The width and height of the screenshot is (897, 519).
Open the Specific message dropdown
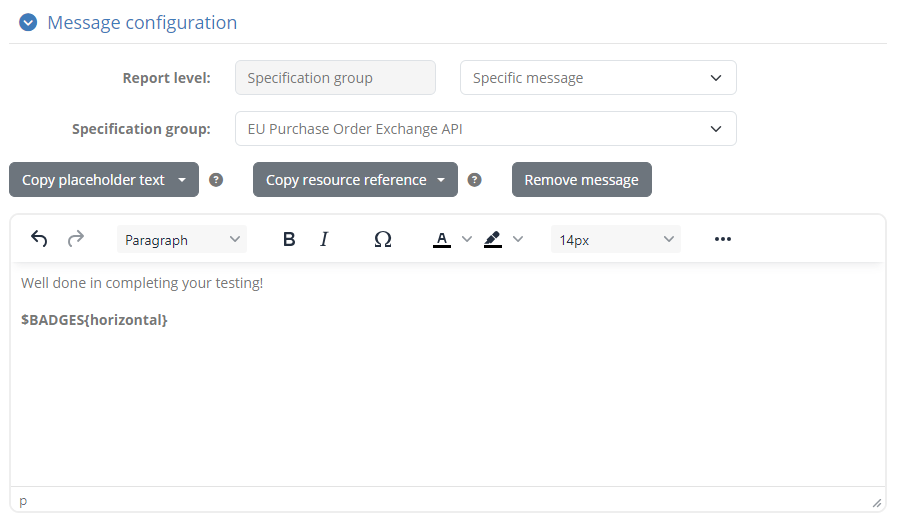click(x=598, y=78)
